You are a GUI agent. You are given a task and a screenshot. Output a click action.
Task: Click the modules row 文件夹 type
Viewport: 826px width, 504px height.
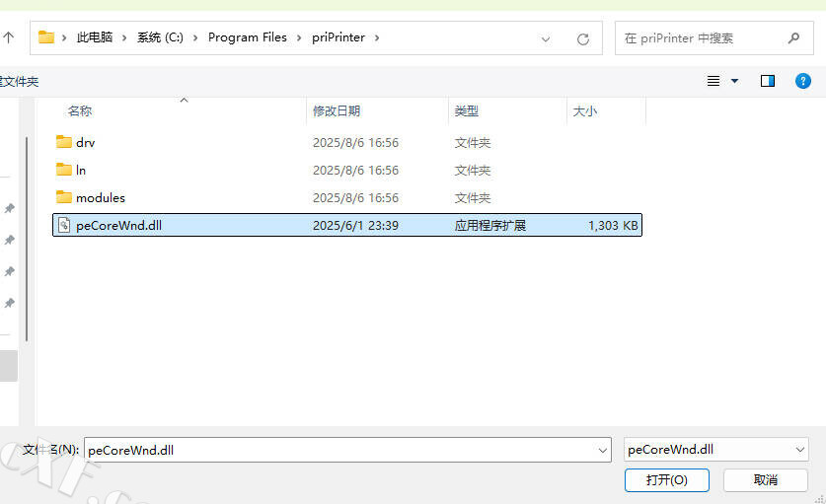coord(473,198)
